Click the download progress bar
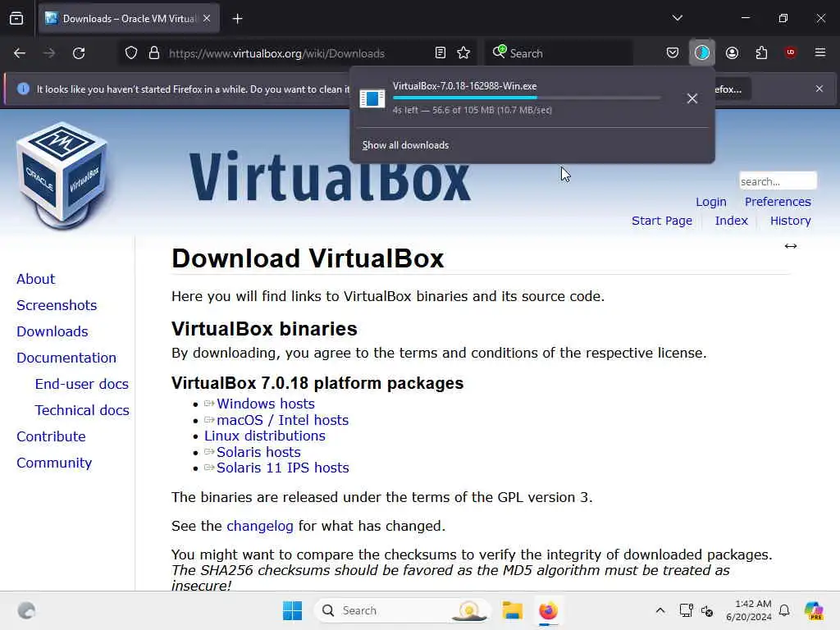 [527, 98]
